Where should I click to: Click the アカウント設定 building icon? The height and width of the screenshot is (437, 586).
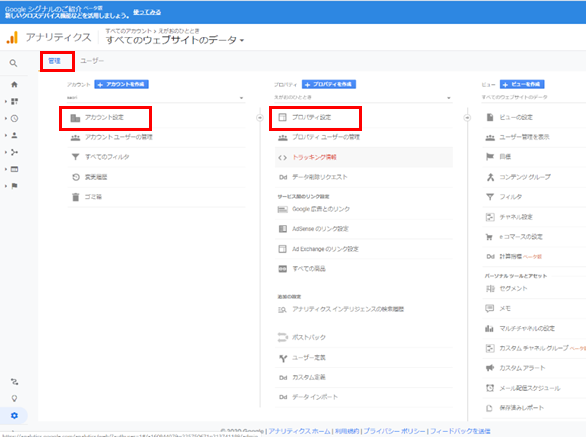click(75, 118)
